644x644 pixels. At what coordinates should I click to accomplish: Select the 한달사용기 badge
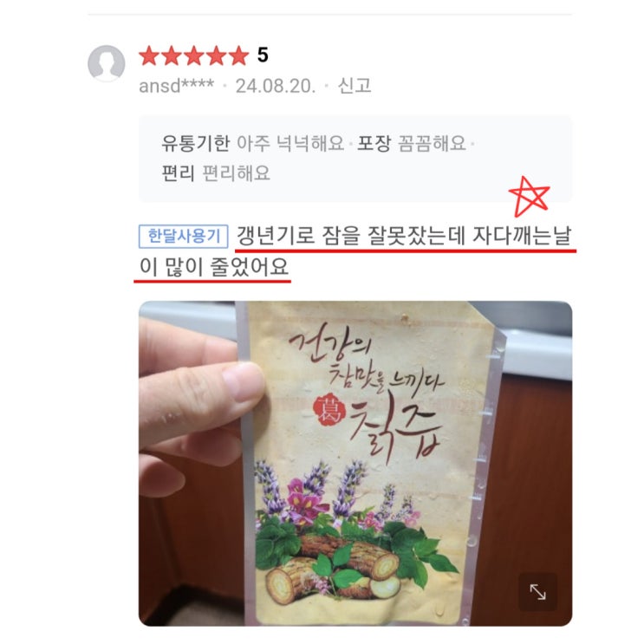click(x=184, y=236)
